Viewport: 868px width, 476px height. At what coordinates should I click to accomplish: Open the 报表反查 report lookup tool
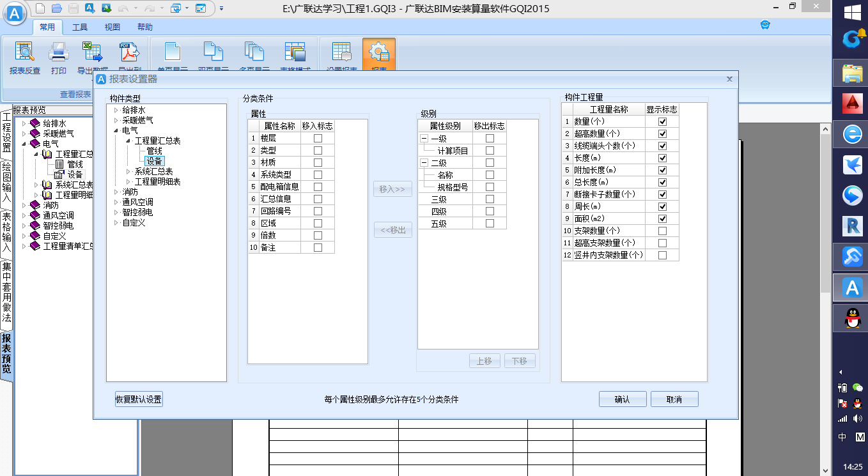coord(24,58)
